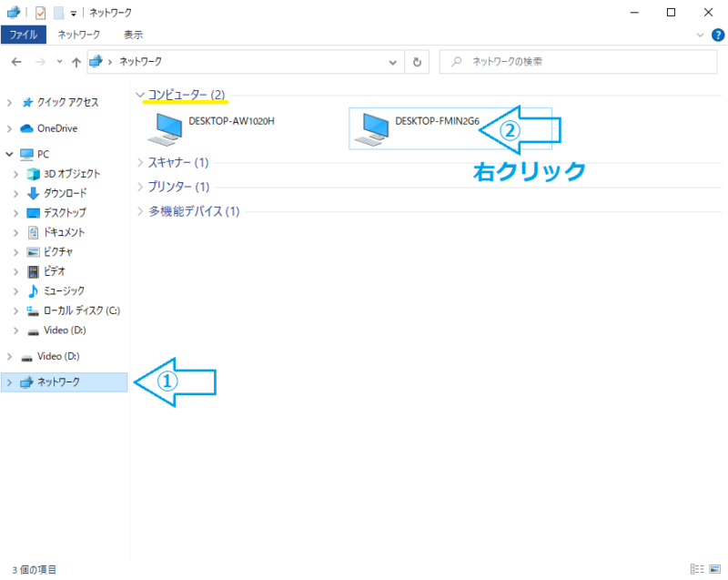Click the ミュージック music note icon

tap(33, 290)
